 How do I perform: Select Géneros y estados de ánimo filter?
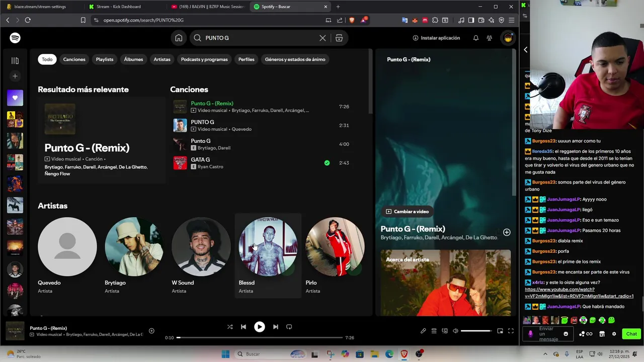295,59
